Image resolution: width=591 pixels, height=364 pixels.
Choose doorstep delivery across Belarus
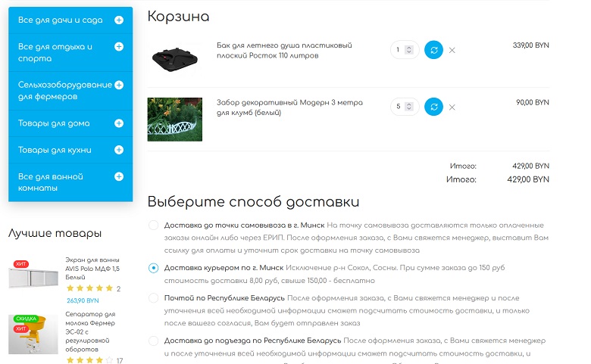click(154, 341)
